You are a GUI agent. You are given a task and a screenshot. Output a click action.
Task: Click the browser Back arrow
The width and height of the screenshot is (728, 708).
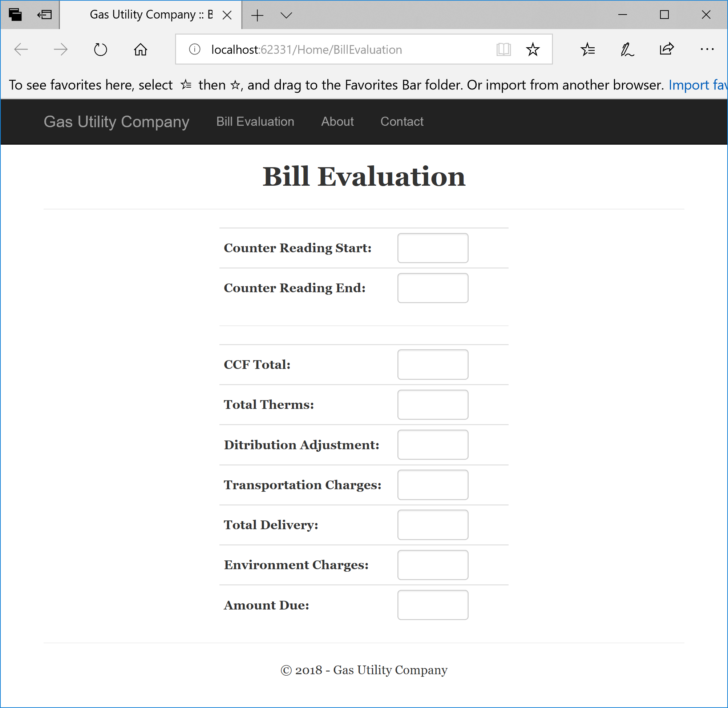point(21,49)
